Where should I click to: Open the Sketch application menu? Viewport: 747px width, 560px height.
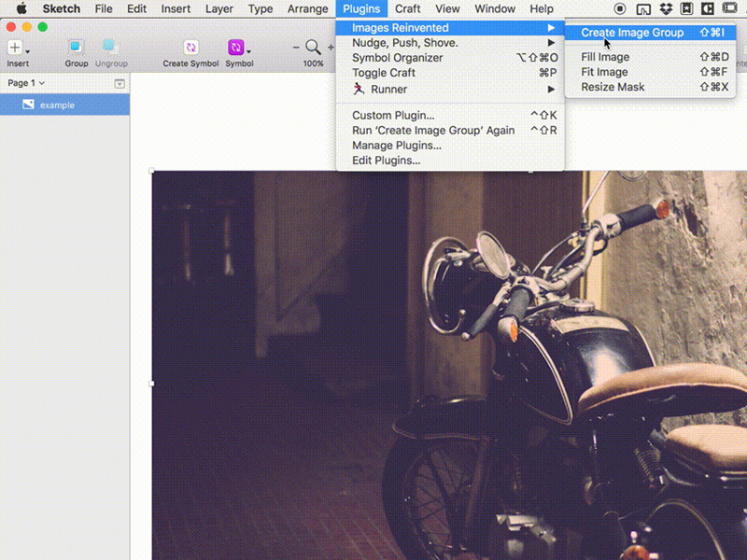click(x=62, y=8)
